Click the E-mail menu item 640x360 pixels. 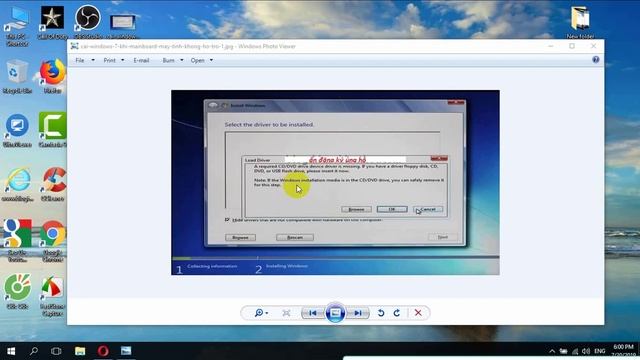141,60
